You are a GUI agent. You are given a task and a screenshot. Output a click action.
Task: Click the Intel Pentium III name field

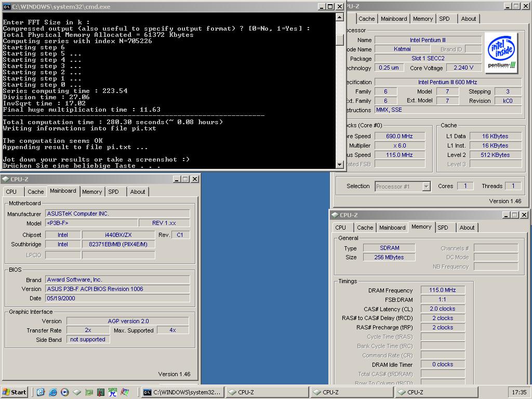428,40
